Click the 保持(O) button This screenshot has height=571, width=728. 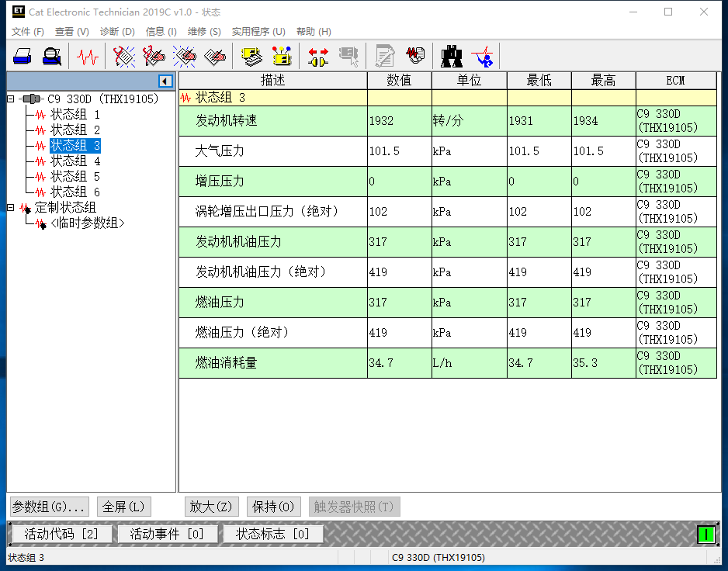tap(273, 507)
